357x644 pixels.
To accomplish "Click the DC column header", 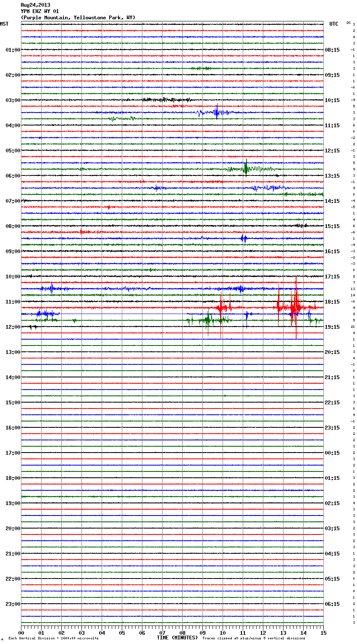I will point(349,23).
